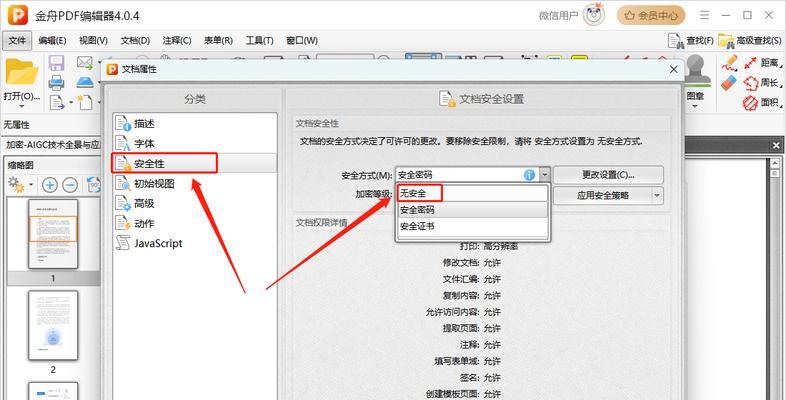The width and height of the screenshot is (786, 400).
Task: Select page 1 thumbnail
Action: 53,234
